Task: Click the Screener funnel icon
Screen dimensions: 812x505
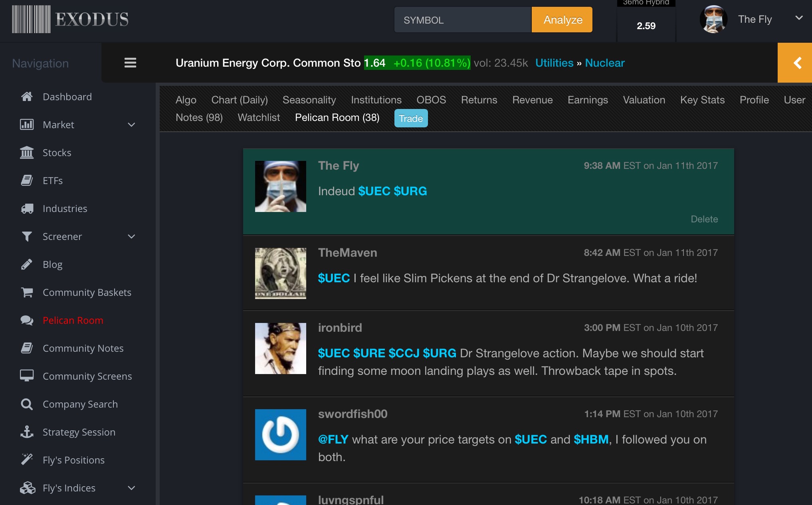Action: click(27, 236)
